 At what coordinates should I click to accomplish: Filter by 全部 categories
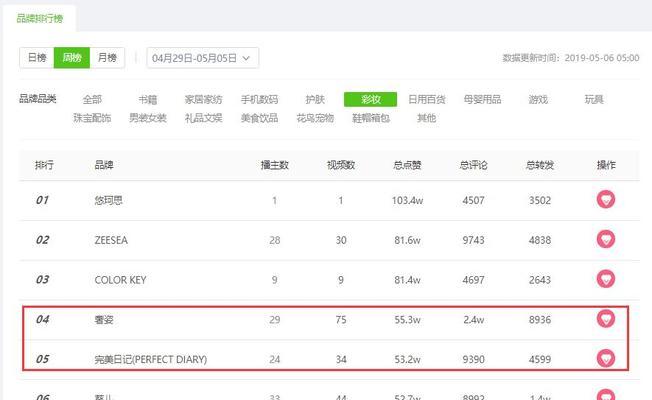coord(92,99)
